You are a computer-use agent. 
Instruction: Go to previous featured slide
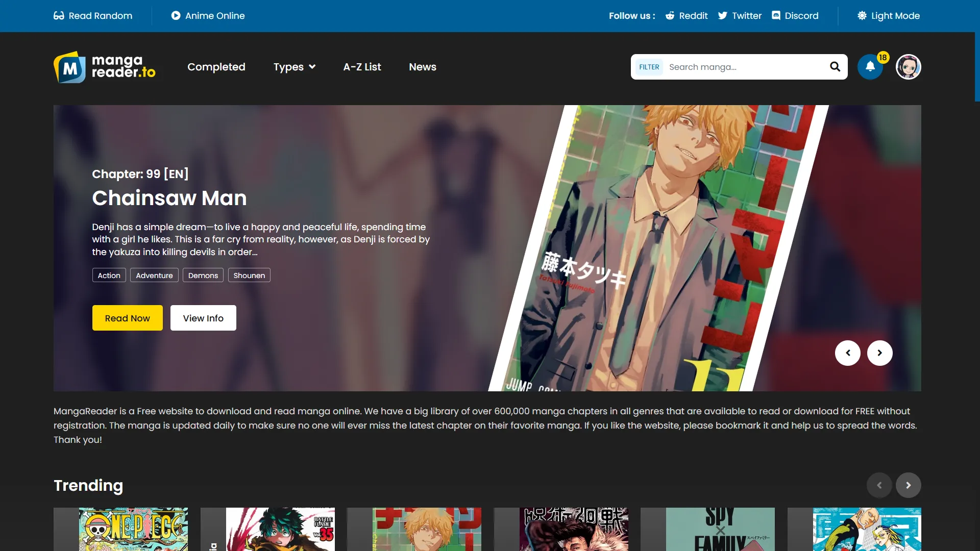(x=848, y=353)
